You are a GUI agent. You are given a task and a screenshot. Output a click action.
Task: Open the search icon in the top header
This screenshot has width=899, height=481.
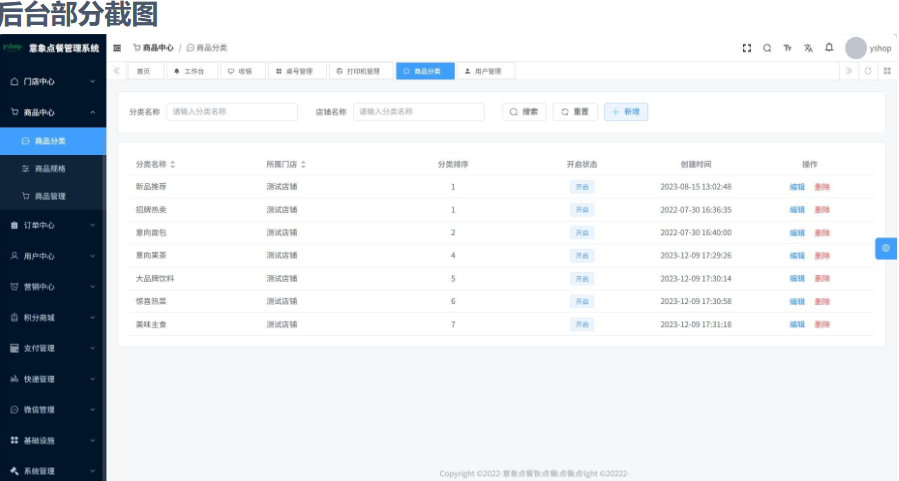pyautogui.click(x=767, y=48)
